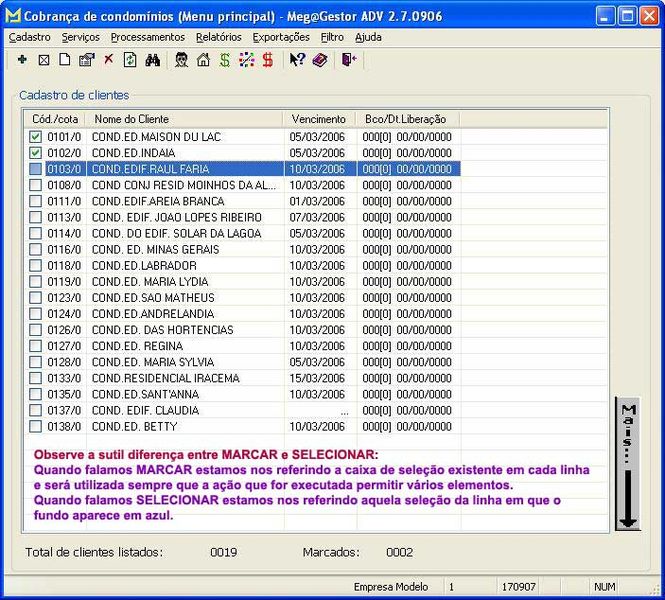Click the exit door icon
The width and height of the screenshot is (665, 600).
click(348, 60)
